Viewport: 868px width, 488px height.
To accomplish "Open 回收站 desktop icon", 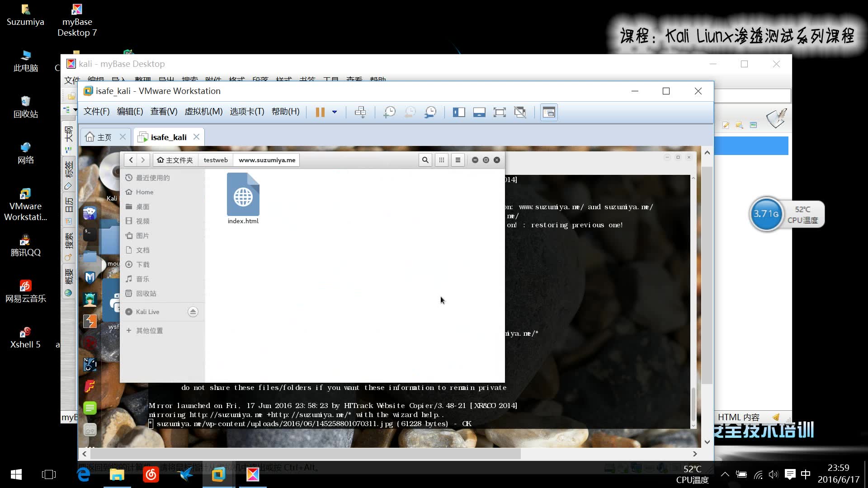I will point(25,108).
